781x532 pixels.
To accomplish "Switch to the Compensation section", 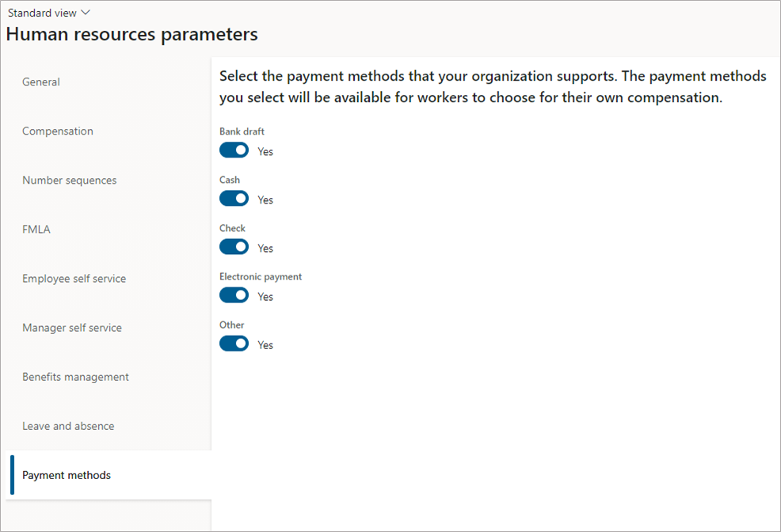I will coord(57,131).
